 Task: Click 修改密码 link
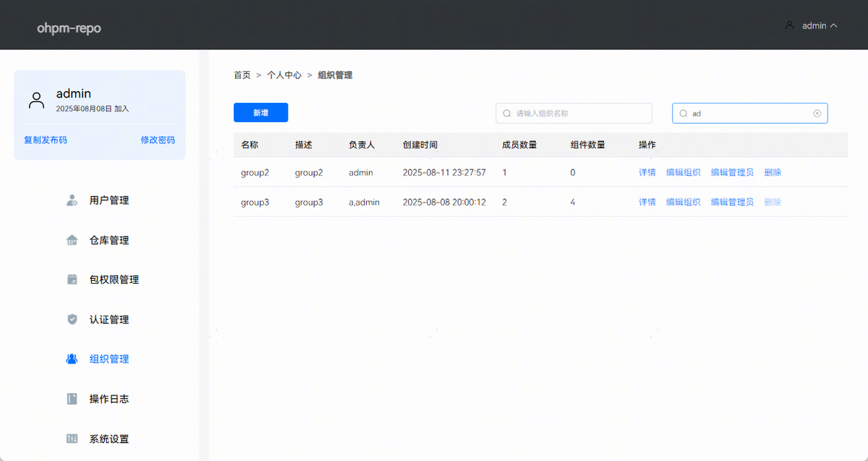pos(158,140)
